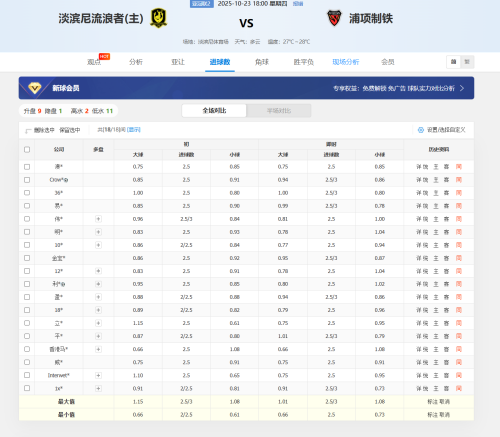This screenshot has width=500, height=437.
Task: Click the VIP diamond icon on member banner
Action: [x=35, y=88]
